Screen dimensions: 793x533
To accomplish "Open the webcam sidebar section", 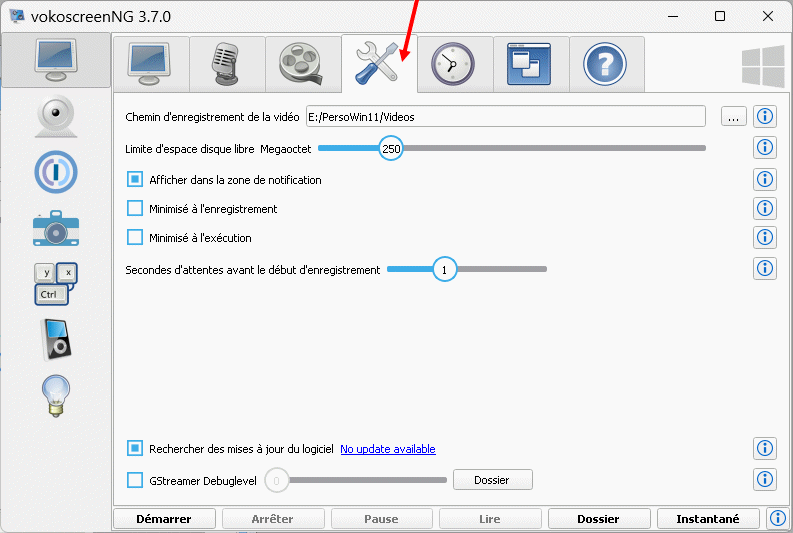I will tap(56, 116).
